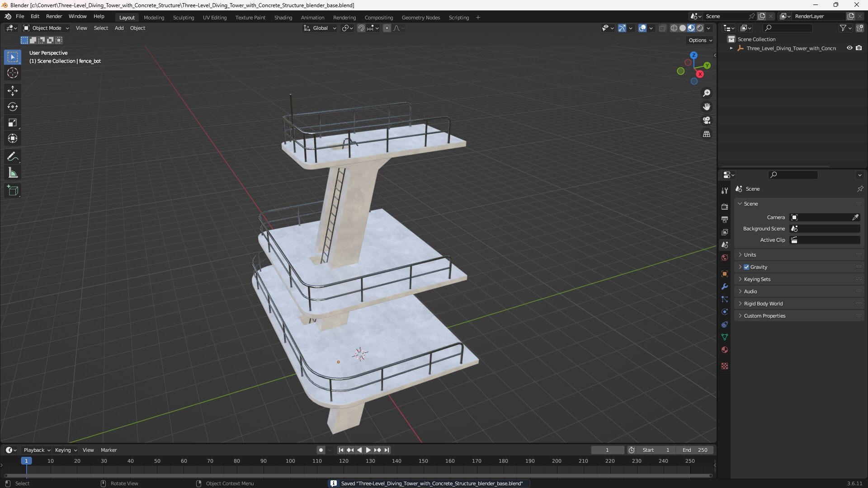The image size is (868, 488).
Task: Toggle X-ray display mode
Action: click(662, 28)
